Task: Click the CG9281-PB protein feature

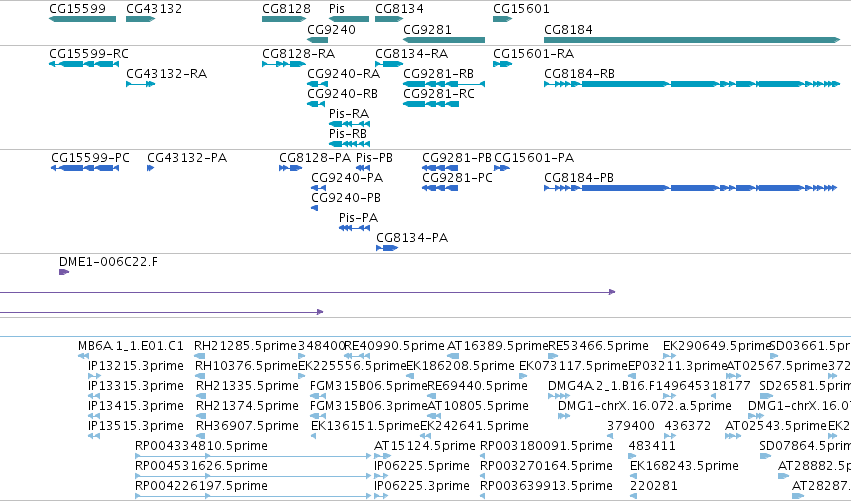Action: [x=440, y=168]
